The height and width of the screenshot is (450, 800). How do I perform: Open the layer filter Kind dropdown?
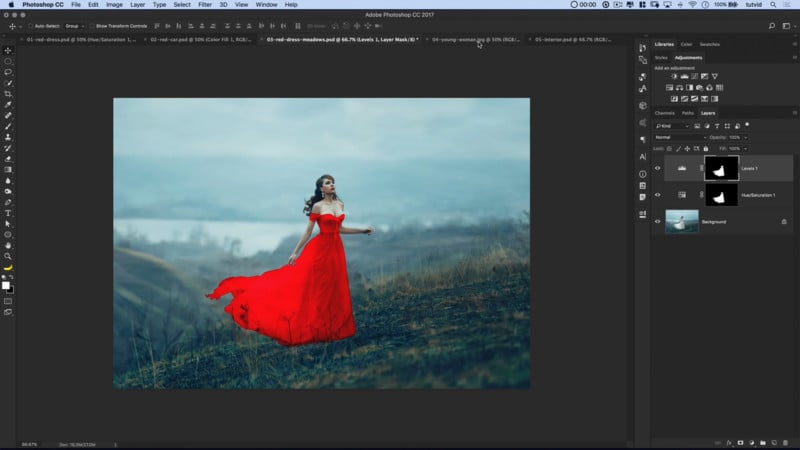[x=672, y=126]
